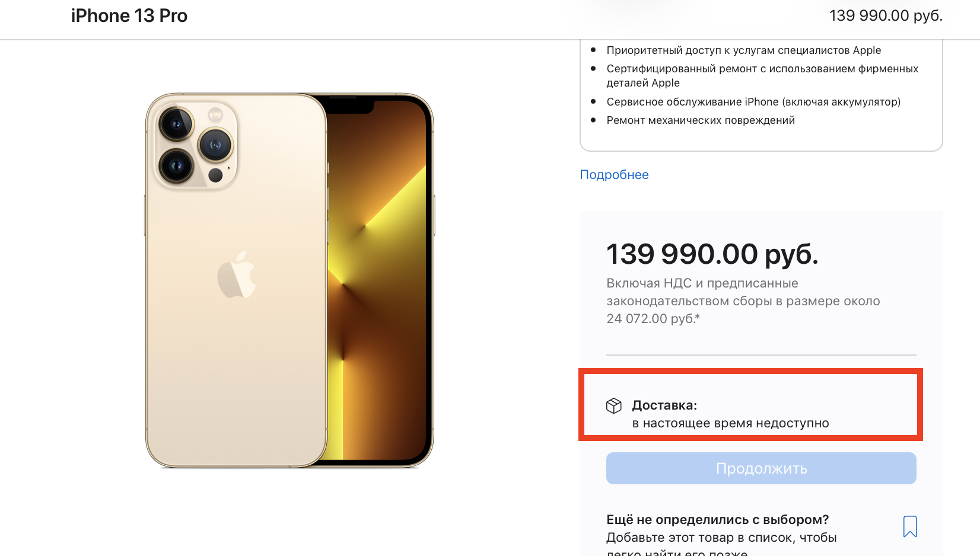This screenshot has height=556, width=980.
Task: Click the НДС tax information text
Action: pyautogui.click(x=743, y=301)
